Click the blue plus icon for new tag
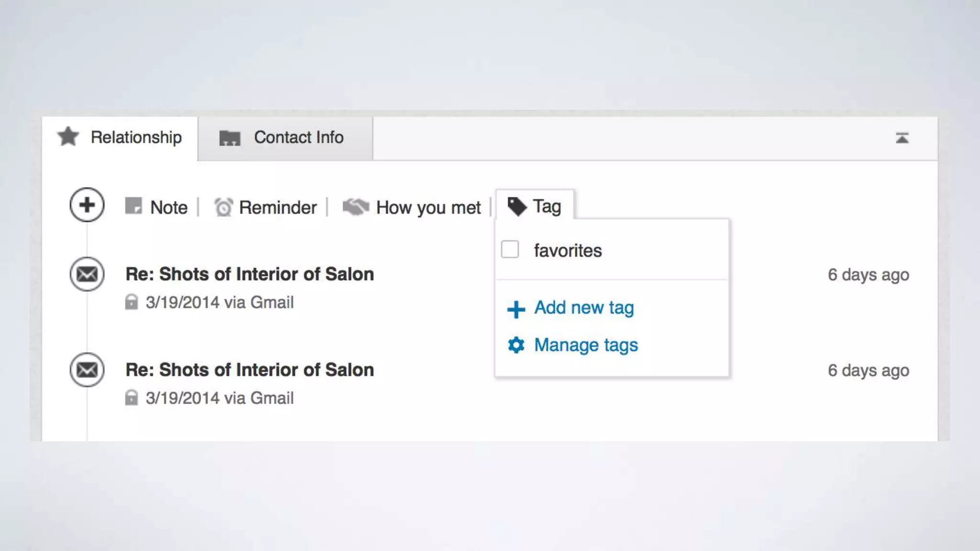Image resolution: width=980 pixels, height=551 pixels. pos(516,309)
